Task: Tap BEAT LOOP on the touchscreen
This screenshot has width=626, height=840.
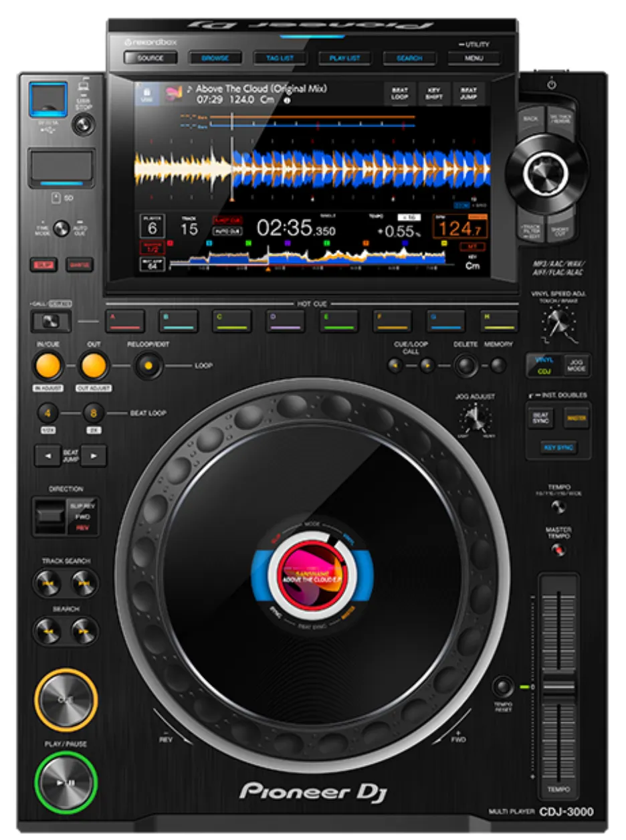Action: 400,94
